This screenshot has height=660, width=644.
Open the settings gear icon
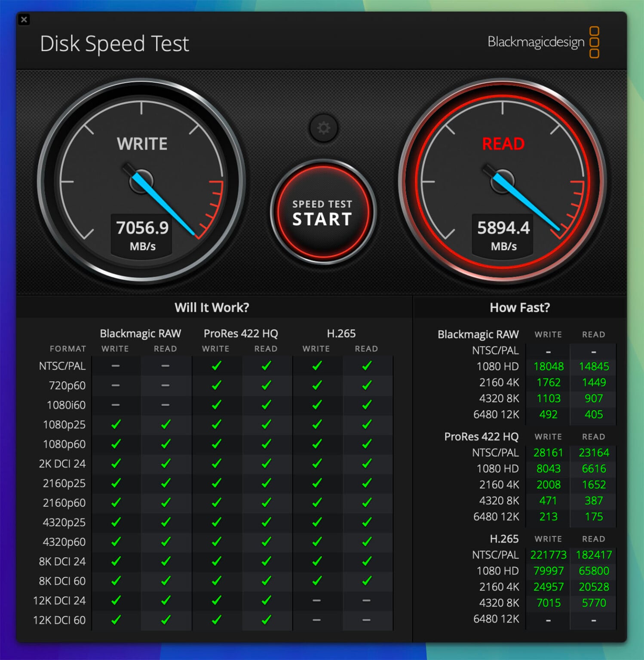[324, 128]
